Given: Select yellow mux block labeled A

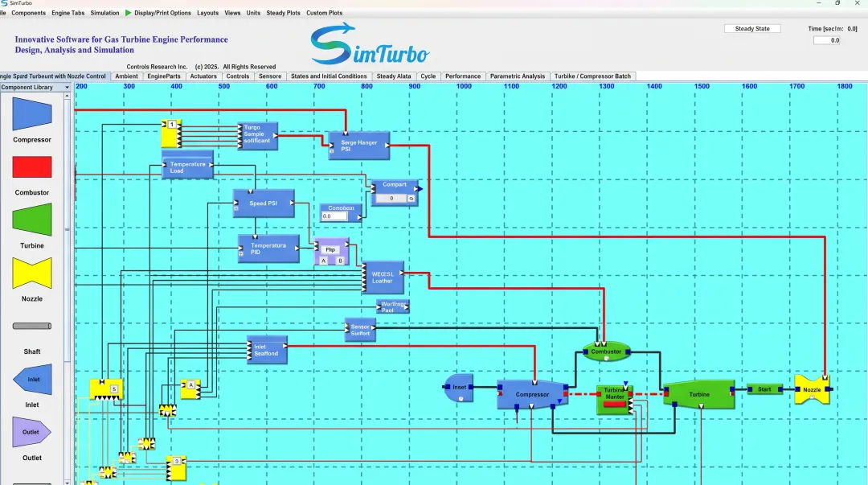Looking at the screenshot, I should point(190,389).
